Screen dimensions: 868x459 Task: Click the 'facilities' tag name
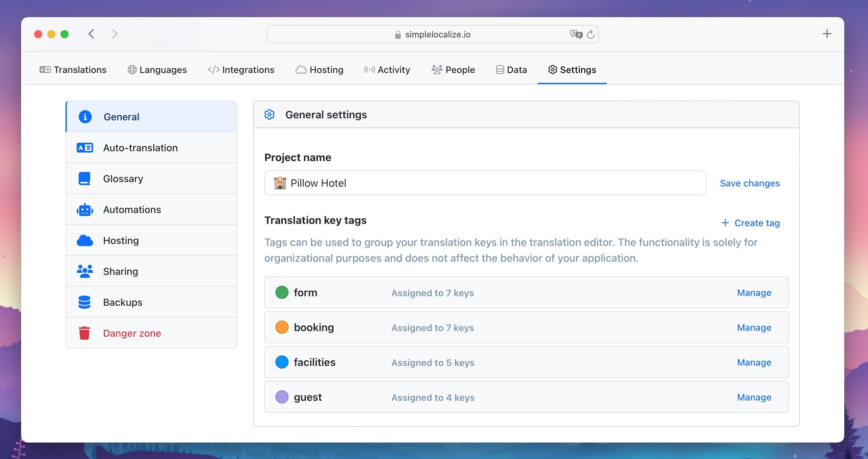click(x=314, y=362)
